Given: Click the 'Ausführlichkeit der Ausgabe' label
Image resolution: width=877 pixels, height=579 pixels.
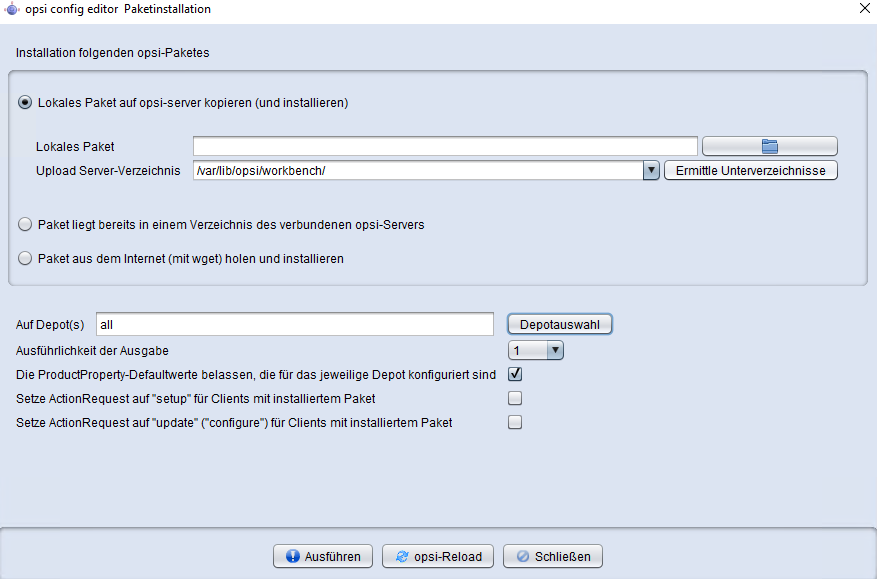Looking at the screenshot, I should pos(92,351).
